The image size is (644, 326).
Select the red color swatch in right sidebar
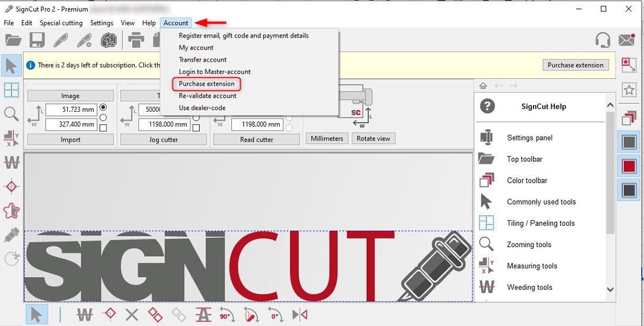tap(629, 166)
